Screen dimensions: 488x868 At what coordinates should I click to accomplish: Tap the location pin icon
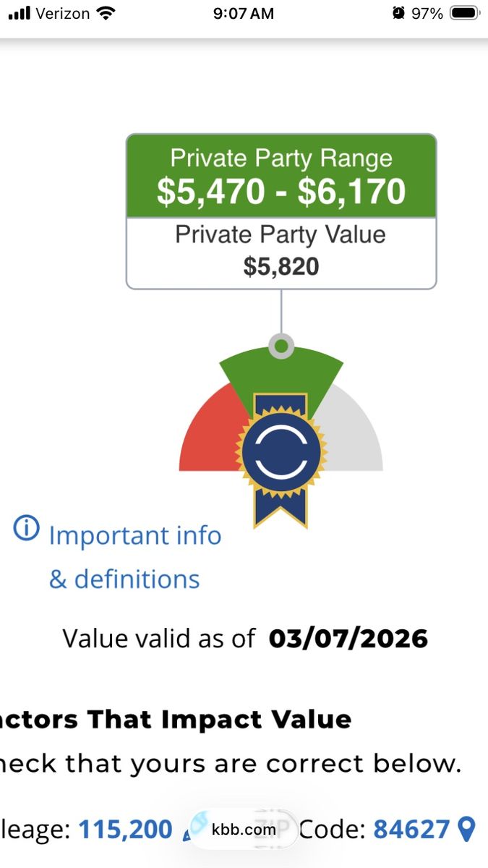[x=468, y=829]
